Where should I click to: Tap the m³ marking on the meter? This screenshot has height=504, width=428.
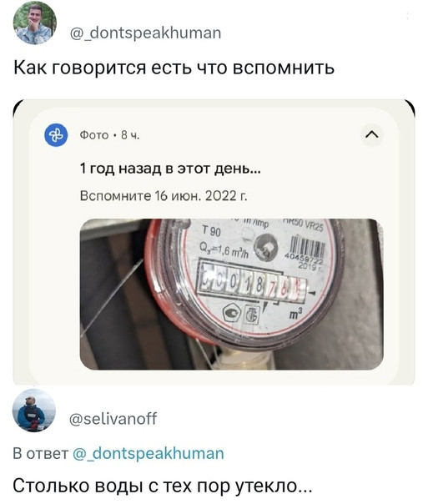pyautogui.click(x=295, y=314)
